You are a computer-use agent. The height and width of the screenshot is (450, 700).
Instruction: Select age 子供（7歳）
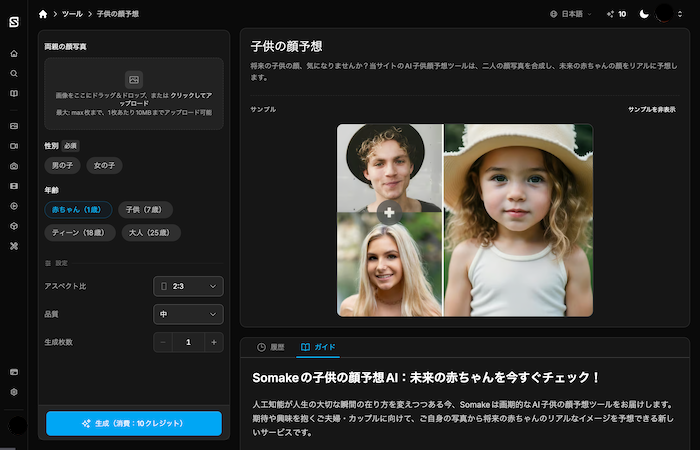pos(146,210)
